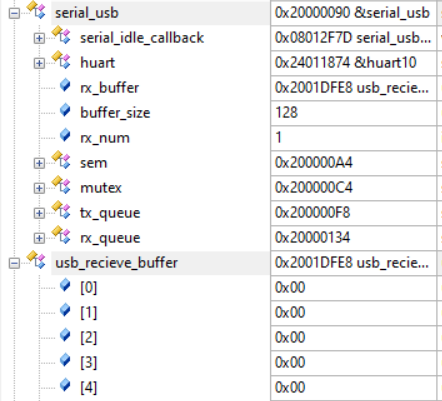
Task: Collapse the usb_recieve_buffer array
Action: [14, 263]
